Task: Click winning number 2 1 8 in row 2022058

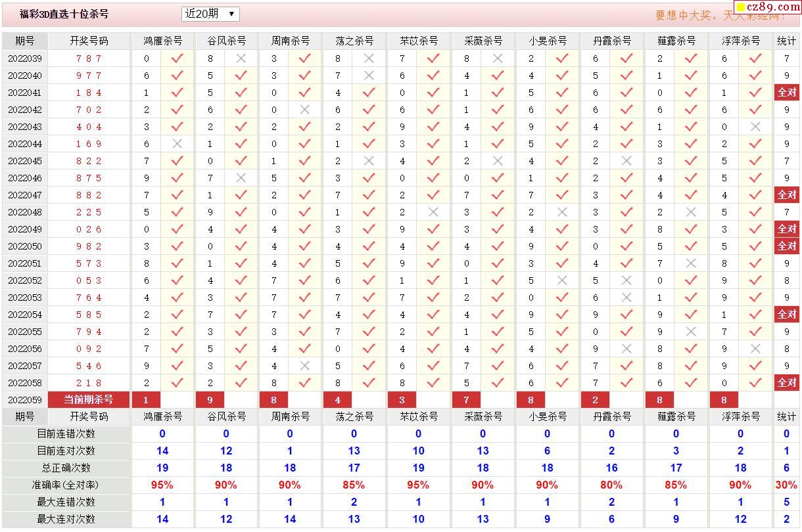Action: (89, 383)
